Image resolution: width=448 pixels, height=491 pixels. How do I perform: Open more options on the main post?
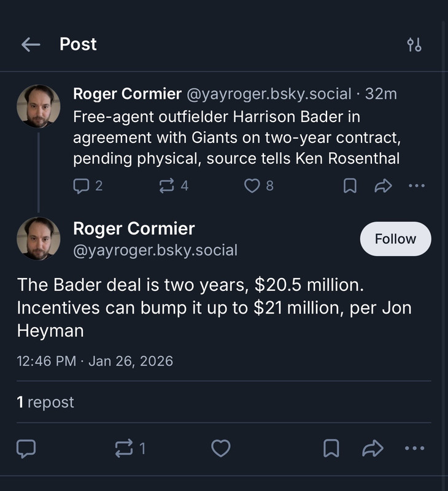(415, 449)
